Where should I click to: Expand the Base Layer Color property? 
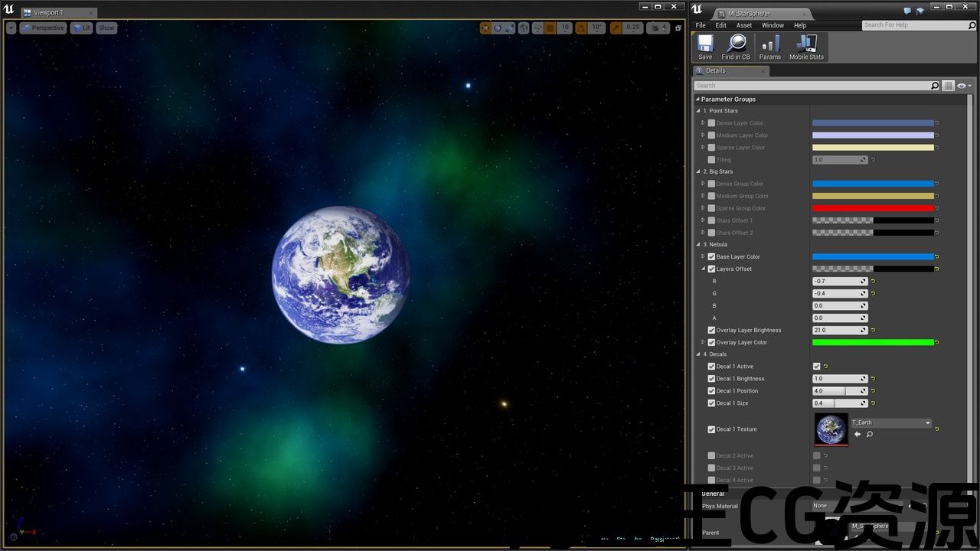(703, 257)
